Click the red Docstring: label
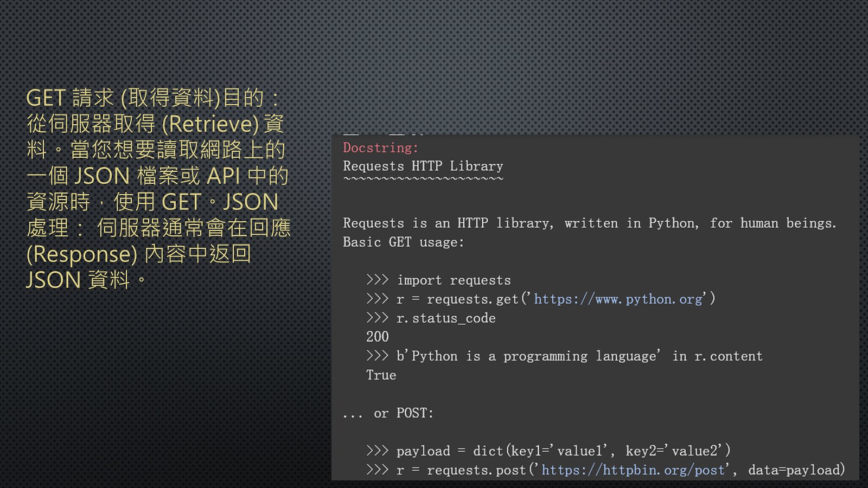The height and width of the screenshot is (488, 868). pyautogui.click(x=380, y=148)
